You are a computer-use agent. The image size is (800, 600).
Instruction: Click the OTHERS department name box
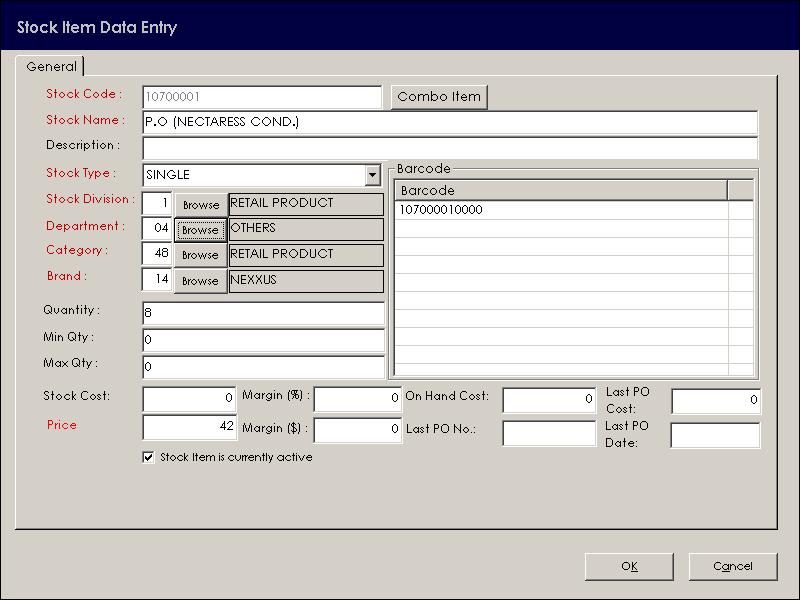click(x=306, y=229)
